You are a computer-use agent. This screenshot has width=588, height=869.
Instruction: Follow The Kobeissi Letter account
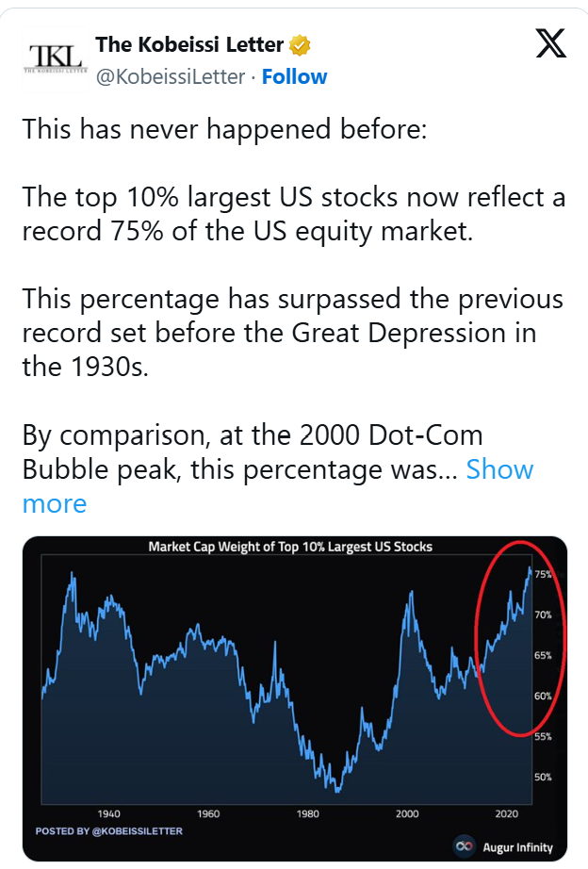tap(294, 76)
